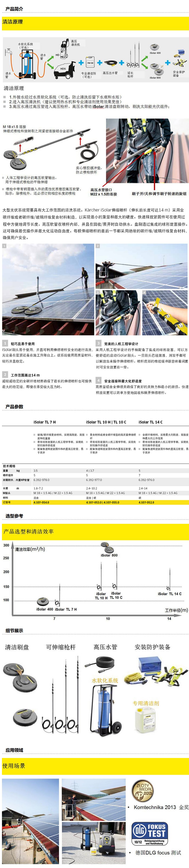Click the 'iSolar TL 10 C' chart label
Image resolution: width=189 pixels, height=868 pixels.
point(116,595)
